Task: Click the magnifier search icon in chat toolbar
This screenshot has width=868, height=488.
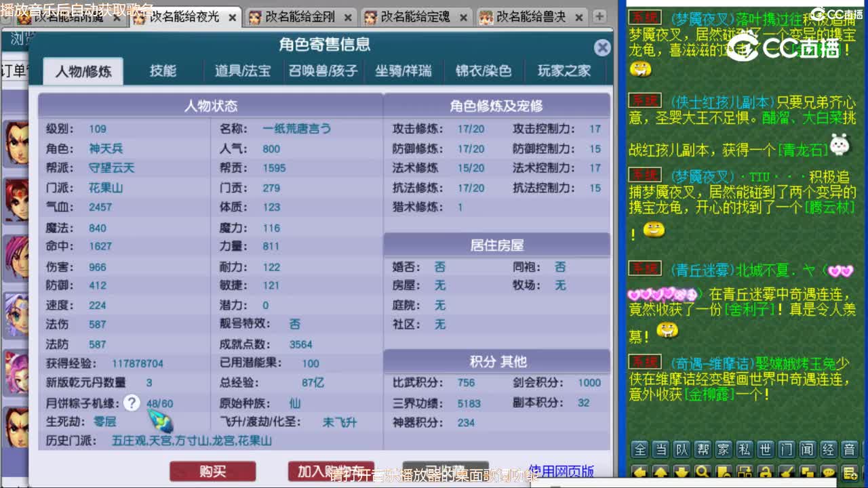Action: click(x=703, y=472)
